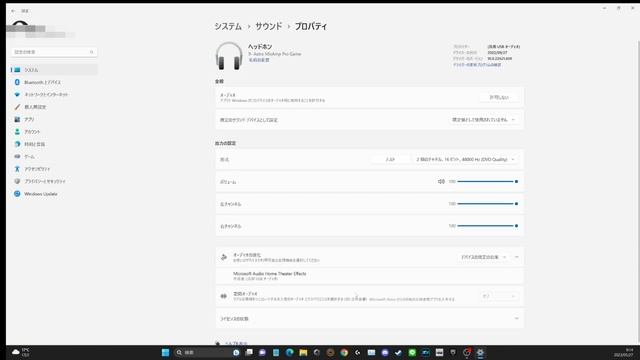Open the weather widget on the taskbar

(20, 353)
